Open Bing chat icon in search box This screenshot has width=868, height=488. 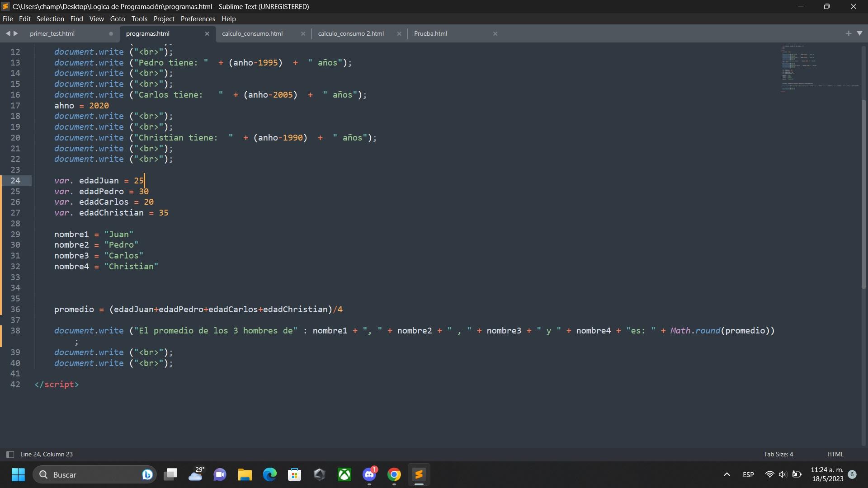147,474
